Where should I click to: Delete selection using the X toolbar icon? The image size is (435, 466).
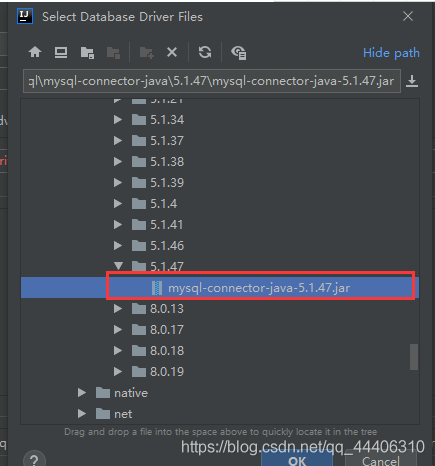(172, 52)
